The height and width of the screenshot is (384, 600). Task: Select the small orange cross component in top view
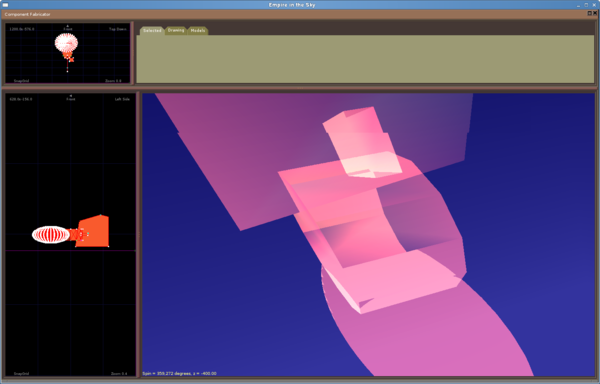pyautogui.click(x=71, y=59)
